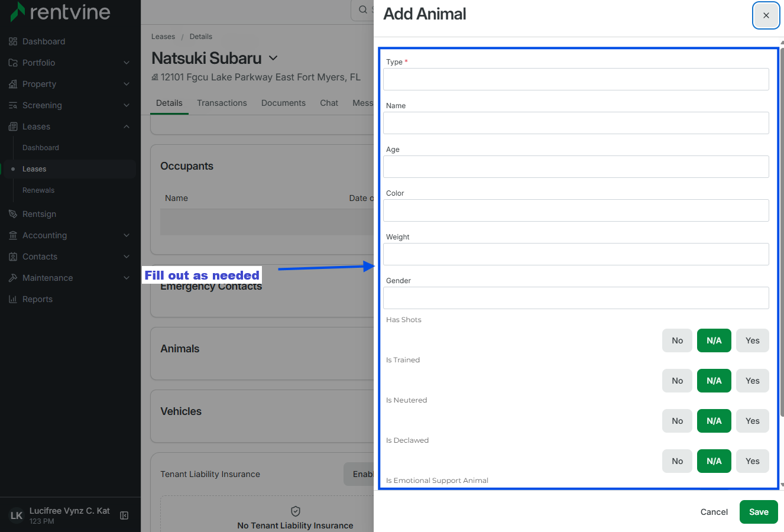This screenshot has width=784, height=532.
Task: Click the Rentsign icon in sidebar
Action: [x=13, y=214]
